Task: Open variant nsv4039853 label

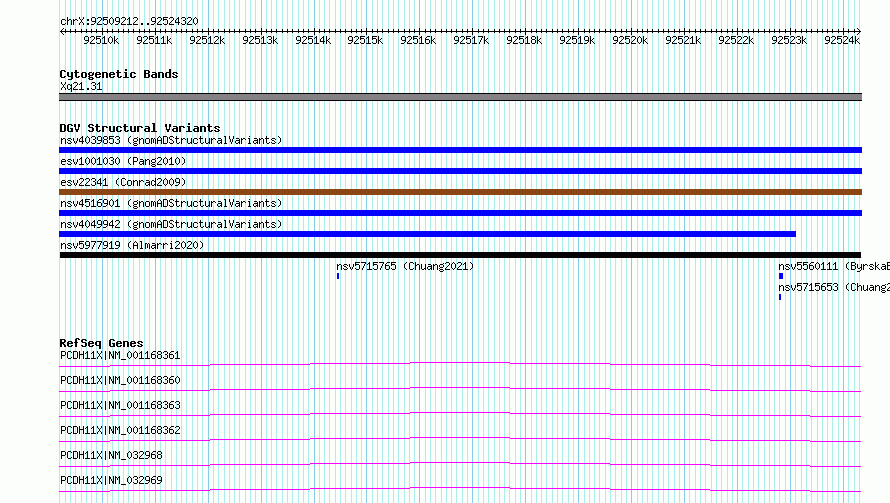Action: (x=171, y=140)
